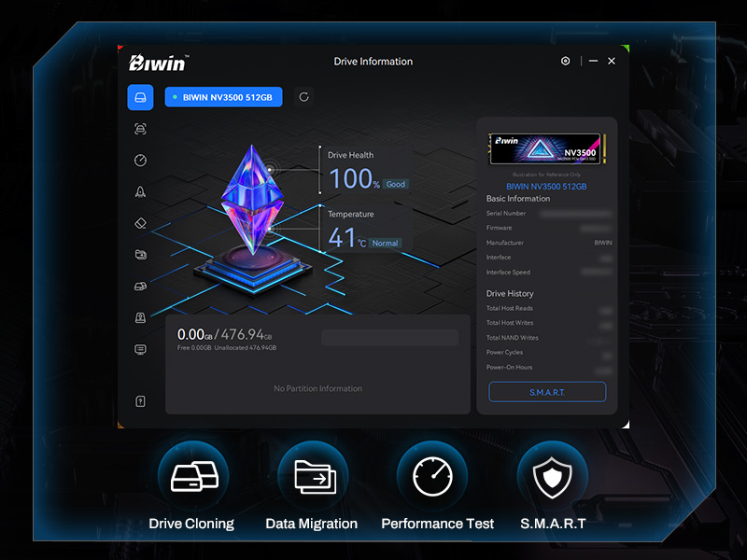Viewport: 747px width, 560px height.
Task: Click the 'Firmware' row label
Action: tap(499, 228)
